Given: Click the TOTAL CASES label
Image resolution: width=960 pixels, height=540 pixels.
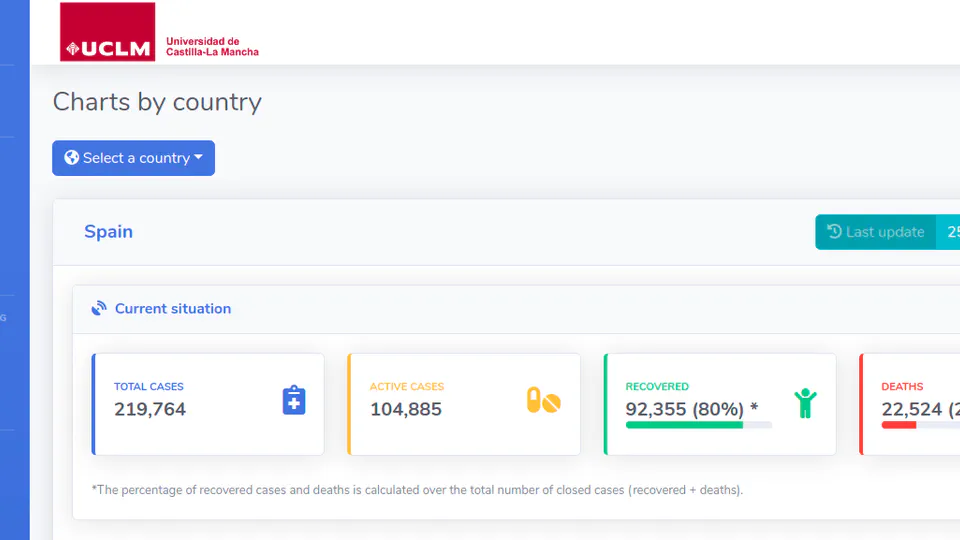Looking at the screenshot, I should point(149,386).
